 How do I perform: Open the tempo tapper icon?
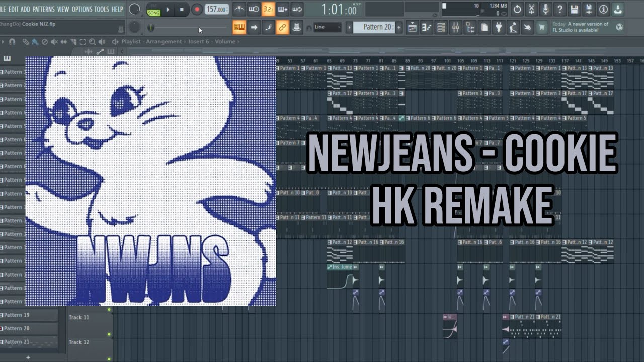click(513, 28)
